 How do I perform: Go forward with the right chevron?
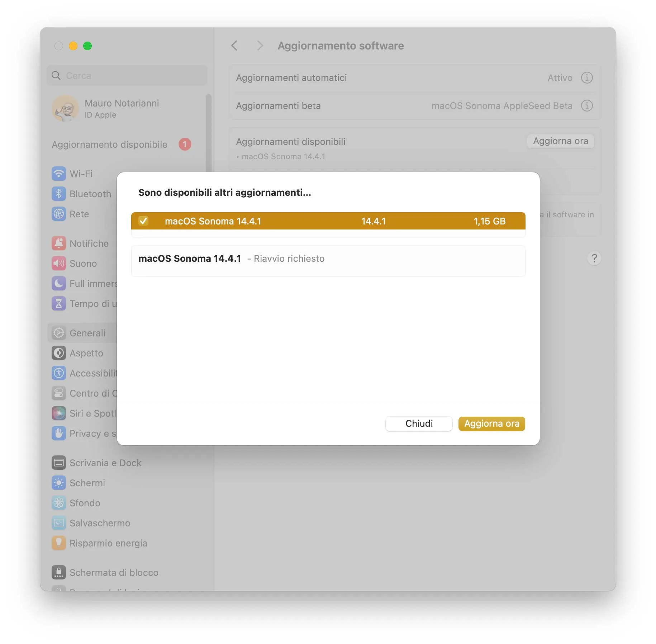pyautogui.click(x=260, y=46)
